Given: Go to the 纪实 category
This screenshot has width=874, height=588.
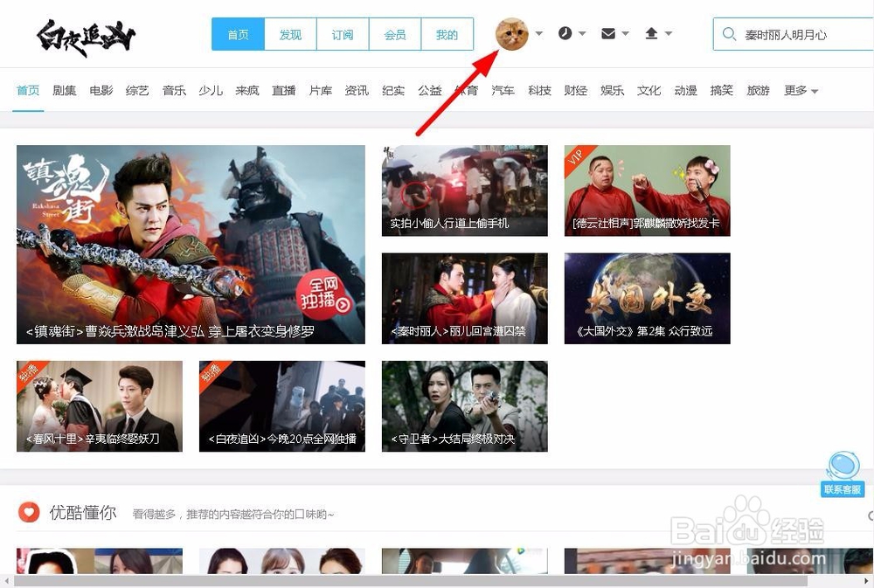Looking at the screenshot, I should [x=393, y=90].
